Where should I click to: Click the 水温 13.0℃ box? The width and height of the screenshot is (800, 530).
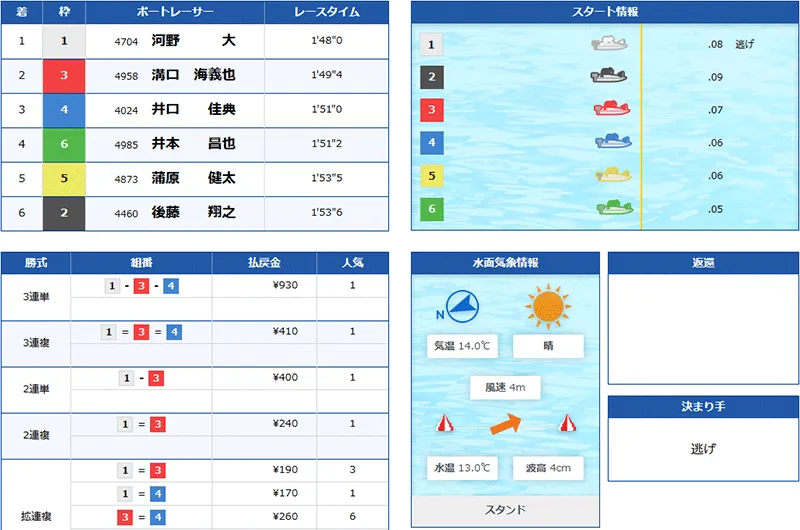point(462,468)
